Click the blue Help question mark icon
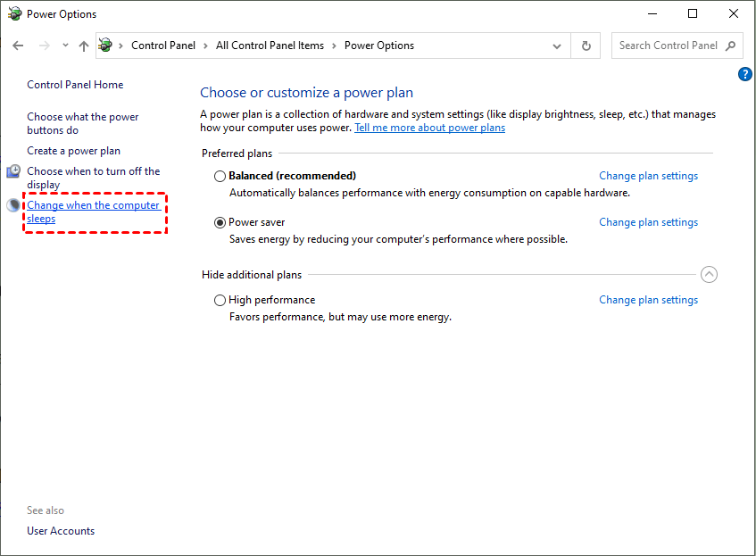 745,74
